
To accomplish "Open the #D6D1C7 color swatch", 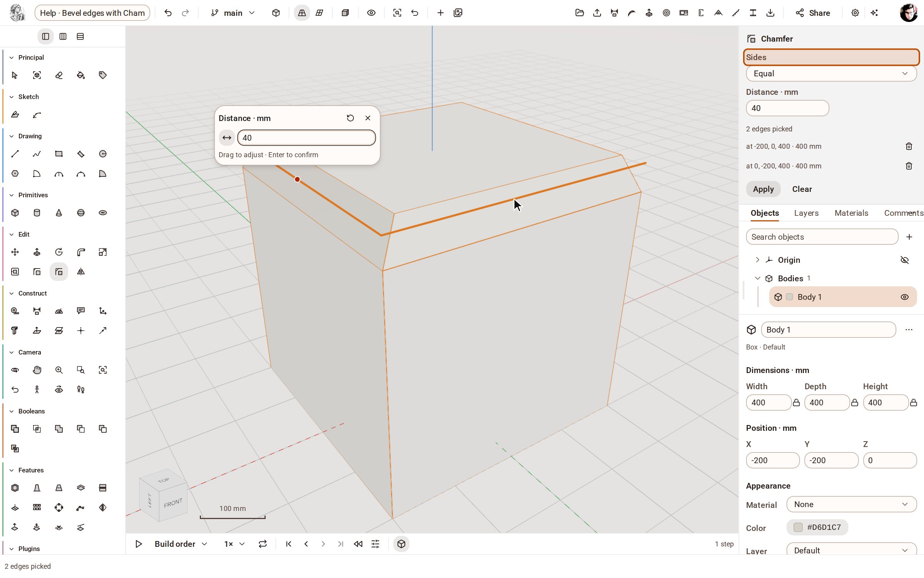I will point(817,528).
